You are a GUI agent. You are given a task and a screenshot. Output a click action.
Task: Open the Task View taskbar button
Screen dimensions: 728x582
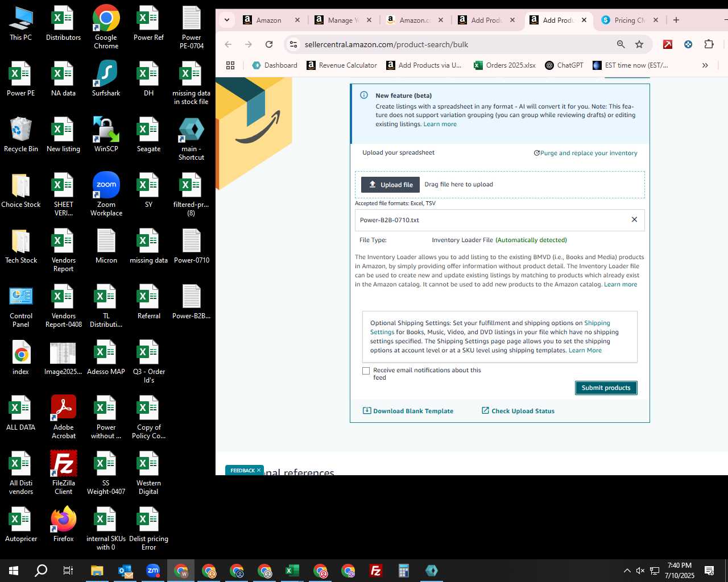click(68, 571)
